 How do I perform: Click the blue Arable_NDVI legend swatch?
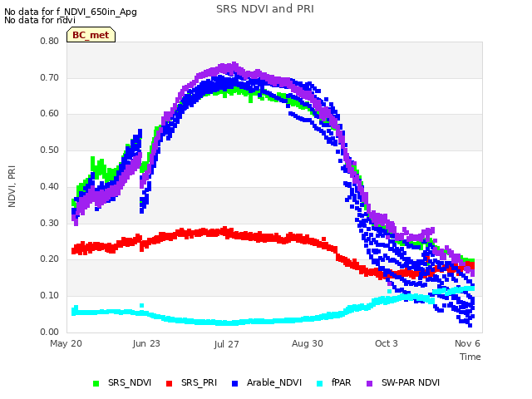[x=234, y=383]
